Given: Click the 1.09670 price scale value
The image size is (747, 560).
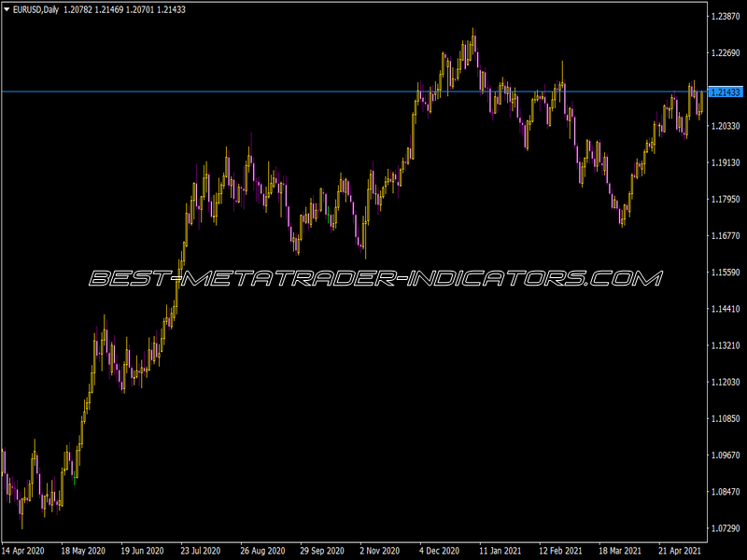Looking at the screenshot, I should [x=726, y=455].
